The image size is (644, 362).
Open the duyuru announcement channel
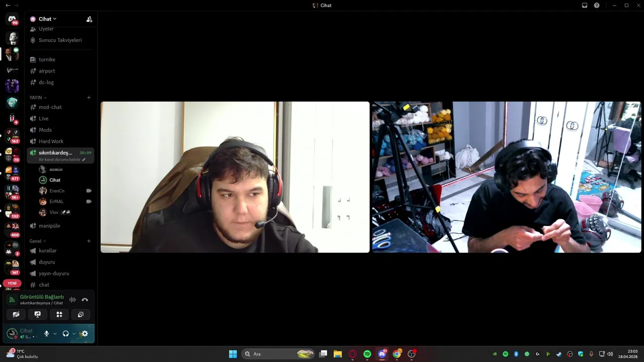pyautogui.click(x=60, y=262)
